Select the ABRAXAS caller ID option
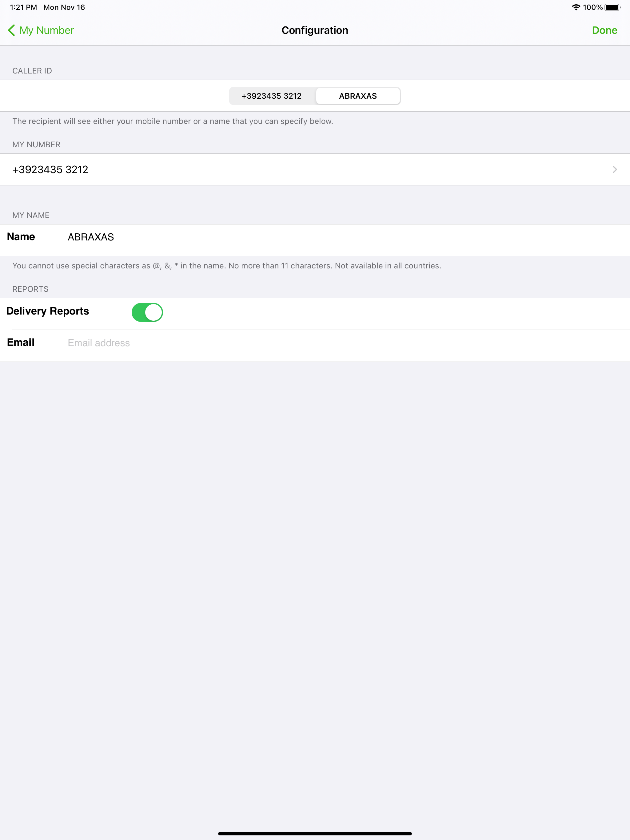The width and height of the screenshot is (630, 840). pos(357,96)
